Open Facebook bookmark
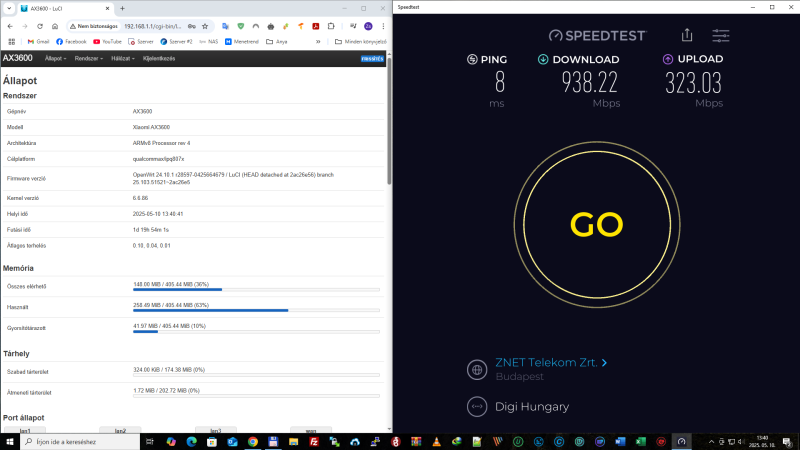Viewport: 800px width, 450px height. tap(71, 42)
